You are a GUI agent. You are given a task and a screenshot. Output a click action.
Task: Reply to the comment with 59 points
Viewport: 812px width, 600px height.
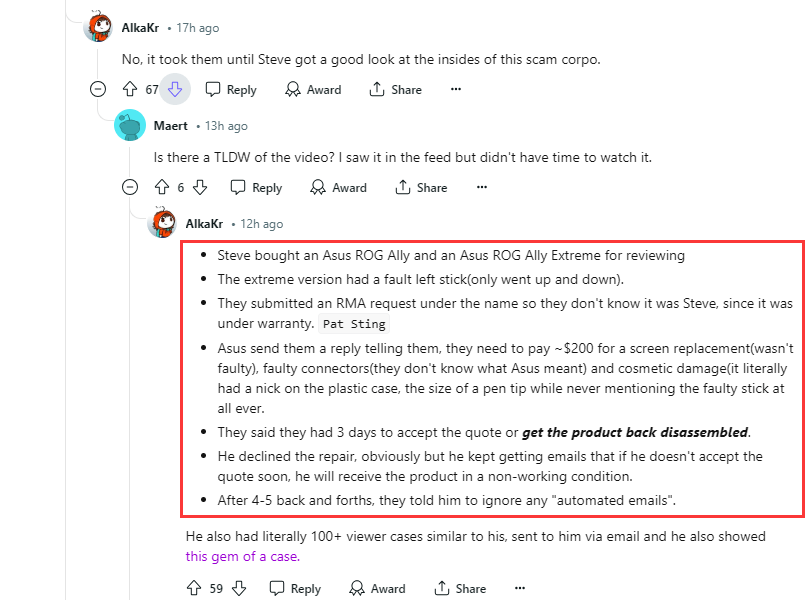point(295,588)
